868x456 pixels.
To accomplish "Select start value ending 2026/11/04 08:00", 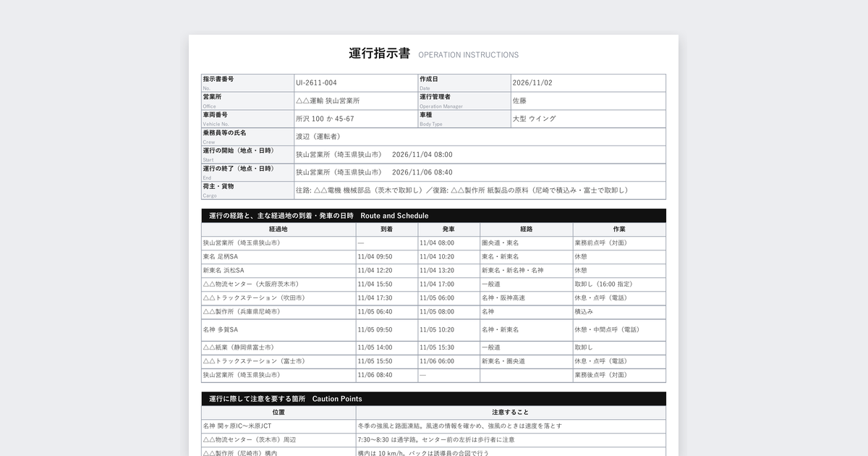I will click(374, 154).
